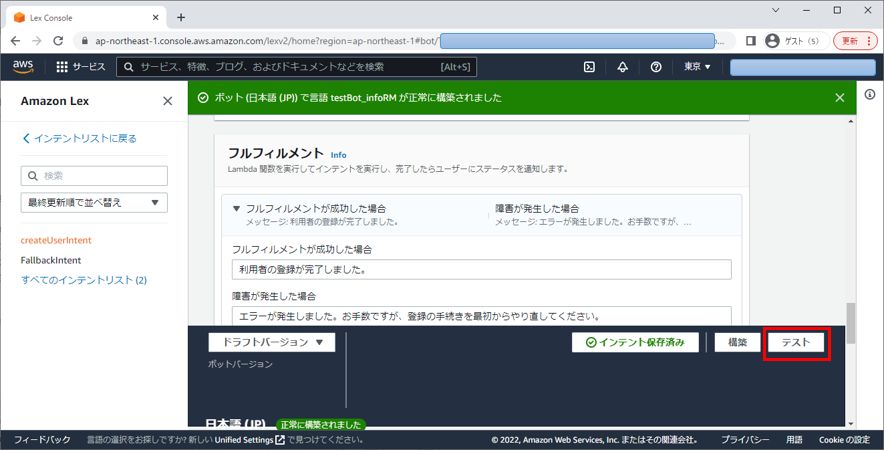Go back to the intent list
This screenshot has width=884, height=450.
point(79,138)
